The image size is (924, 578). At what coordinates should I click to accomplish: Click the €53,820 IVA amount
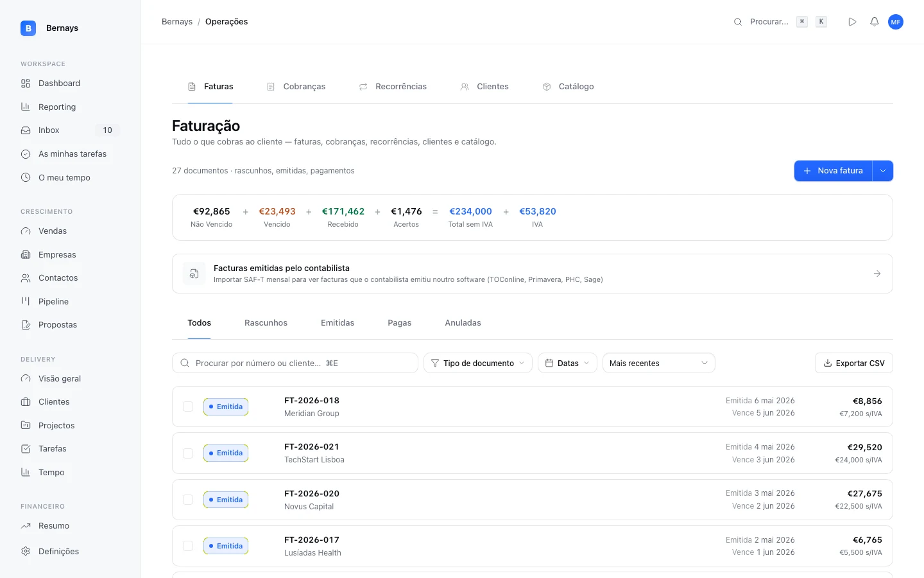click(538, 211)
